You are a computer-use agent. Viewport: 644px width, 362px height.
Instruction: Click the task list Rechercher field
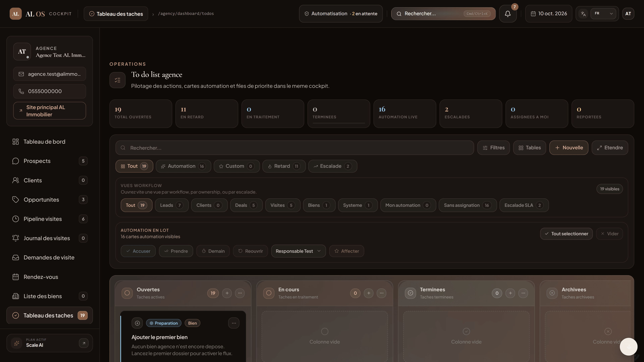(294, 148)
